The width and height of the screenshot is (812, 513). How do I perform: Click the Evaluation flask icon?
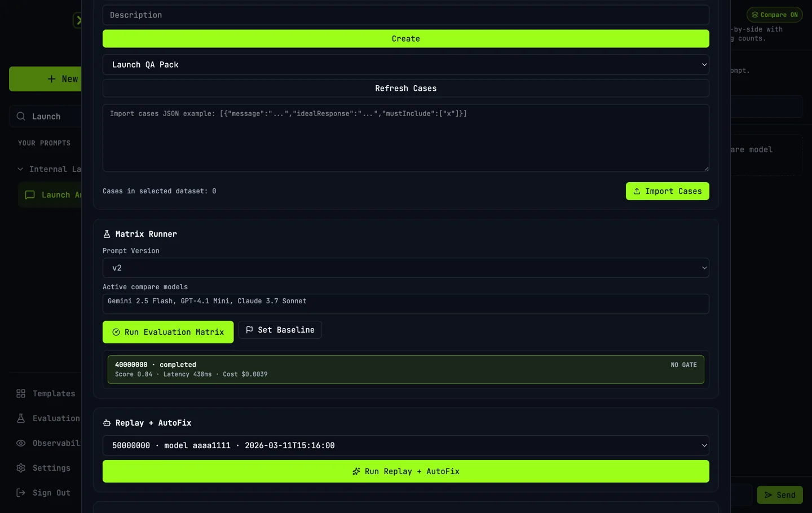point(21,418)
